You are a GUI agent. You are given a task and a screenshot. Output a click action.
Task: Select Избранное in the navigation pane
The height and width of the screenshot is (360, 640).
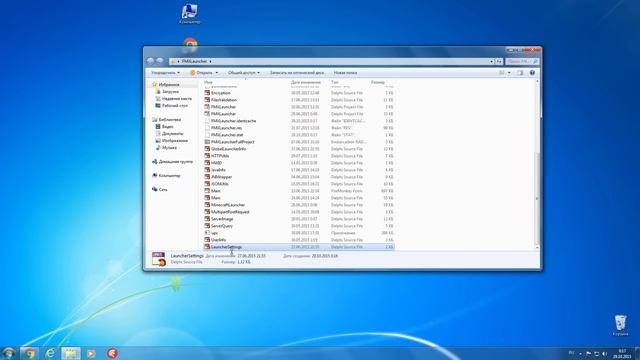(169, 84)
